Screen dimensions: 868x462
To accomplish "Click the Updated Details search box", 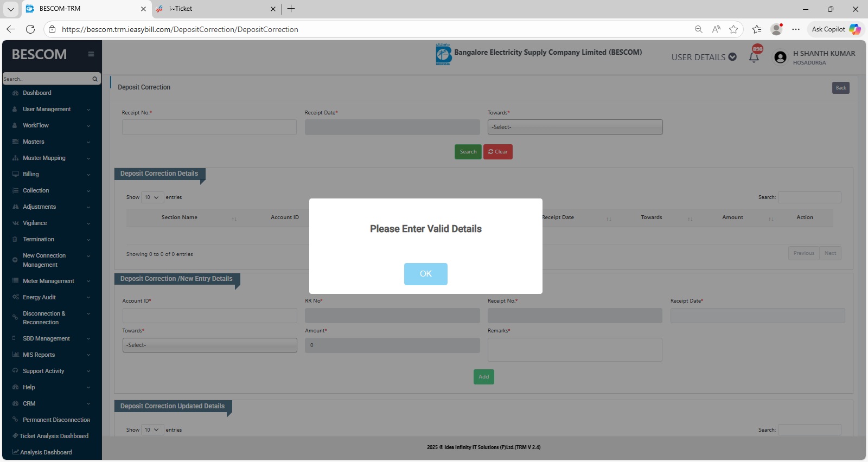I will [x=809, y=430].
